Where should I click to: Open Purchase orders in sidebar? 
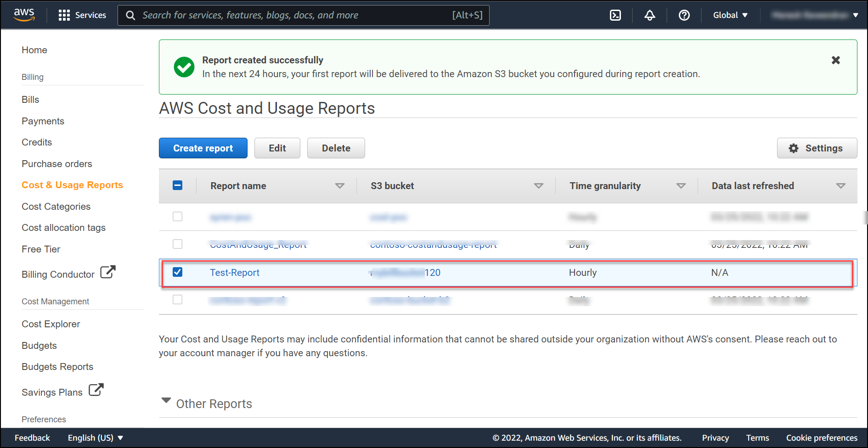tap(57, 164)
